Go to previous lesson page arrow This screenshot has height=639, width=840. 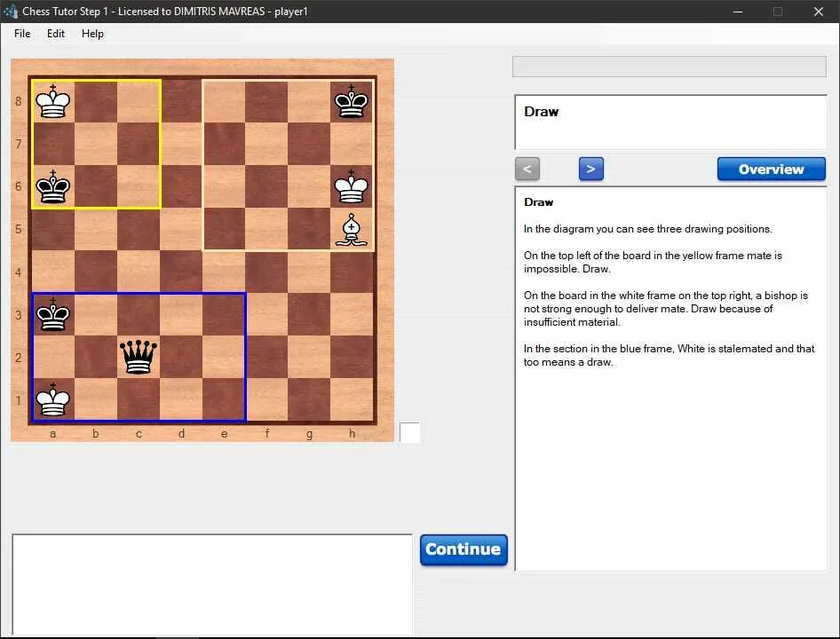point(527,170)
